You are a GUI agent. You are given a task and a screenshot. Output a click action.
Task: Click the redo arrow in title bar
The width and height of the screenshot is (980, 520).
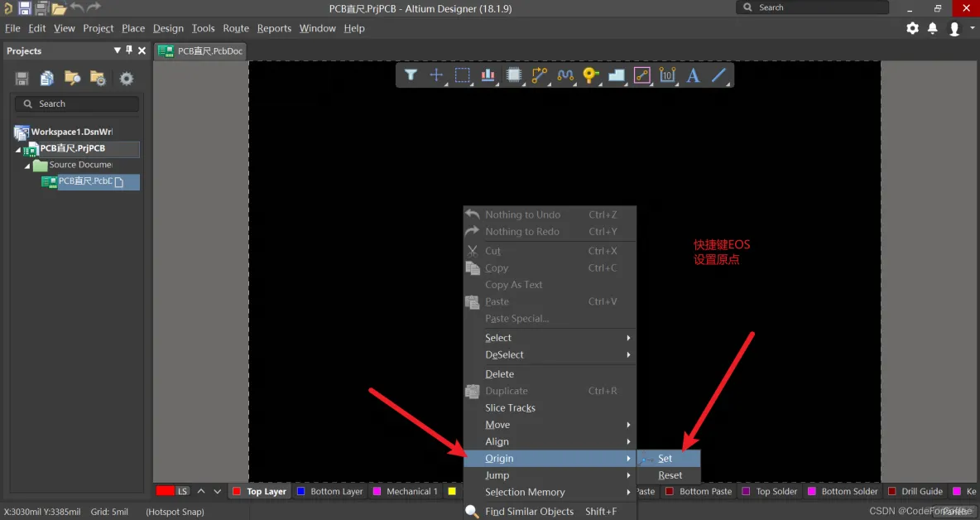coord(94,7)
